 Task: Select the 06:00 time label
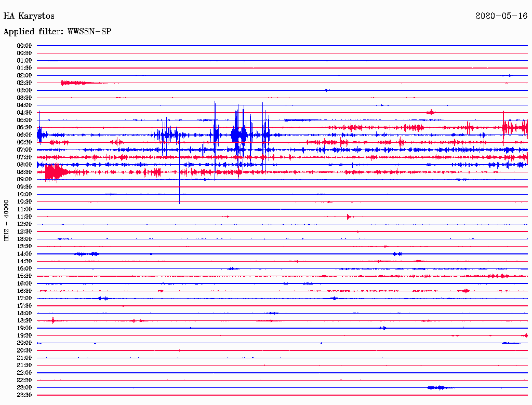(24, 135)
